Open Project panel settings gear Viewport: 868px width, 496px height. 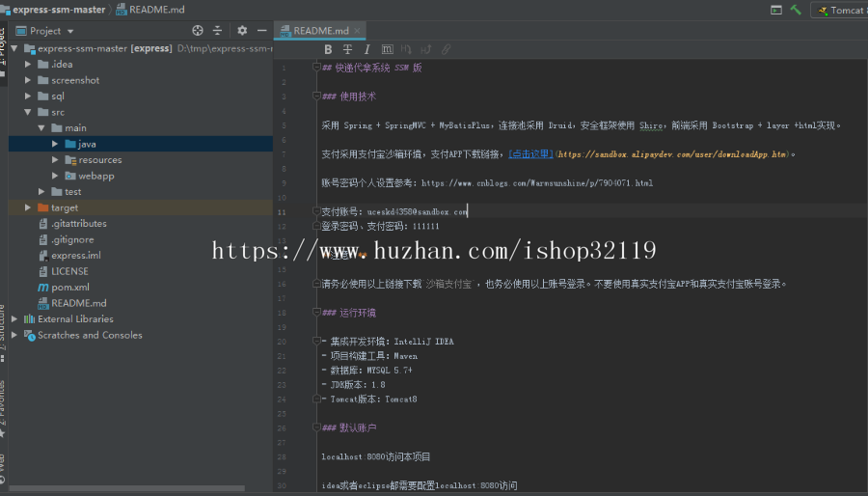pos(242,31)
